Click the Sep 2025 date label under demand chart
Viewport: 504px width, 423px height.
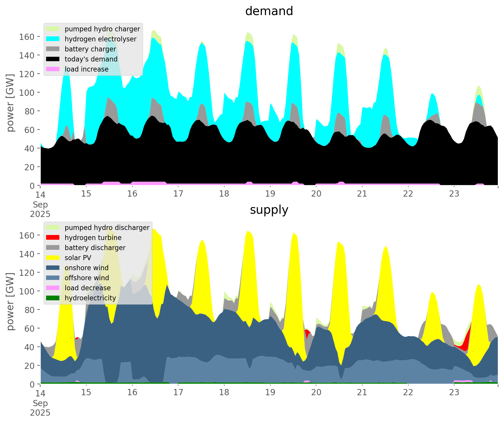coord(40,209)
